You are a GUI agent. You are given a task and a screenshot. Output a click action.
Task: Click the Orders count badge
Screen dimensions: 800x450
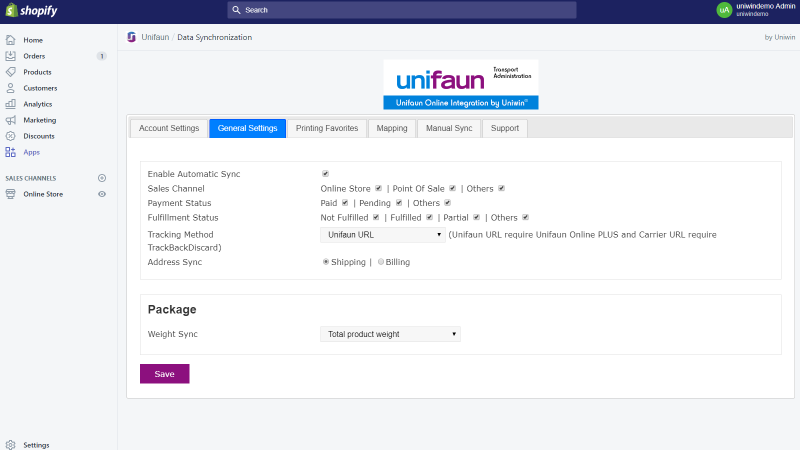(102, 56)
